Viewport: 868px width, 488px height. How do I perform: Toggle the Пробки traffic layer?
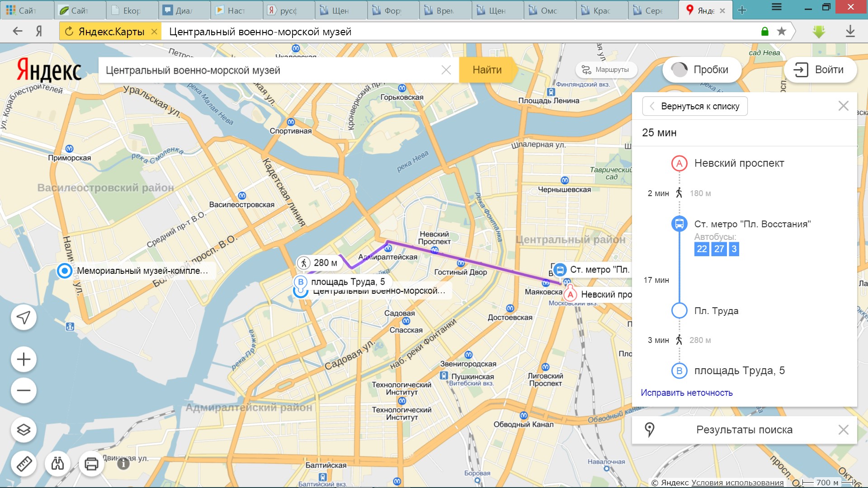(701, 70)
